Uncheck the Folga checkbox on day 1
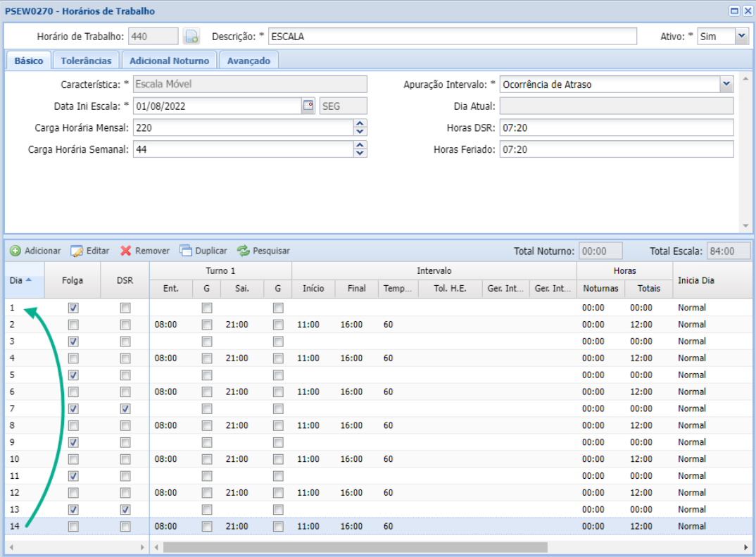Image resolution: width=756 pixels, height=557 pixels. pos(73,308)
